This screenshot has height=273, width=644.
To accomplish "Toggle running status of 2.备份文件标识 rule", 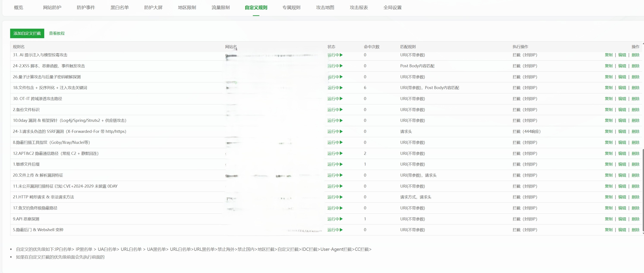I will pyautogui.click(x=341, y=110).
